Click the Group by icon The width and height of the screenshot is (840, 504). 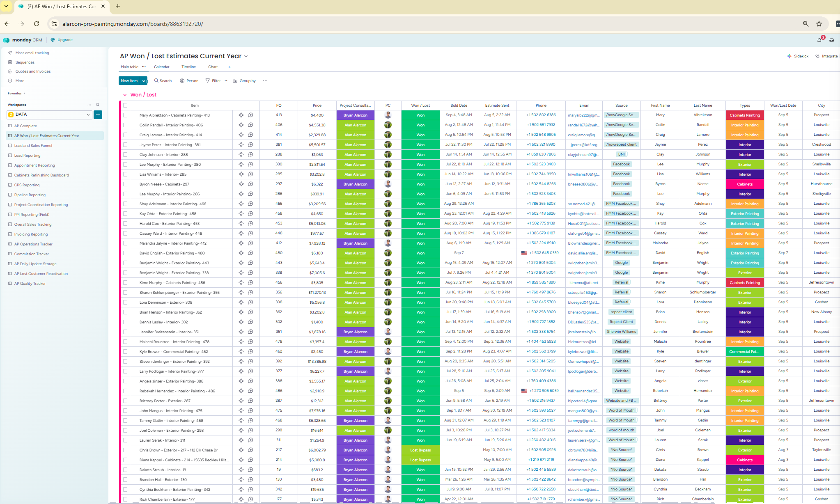click(235, 81)
